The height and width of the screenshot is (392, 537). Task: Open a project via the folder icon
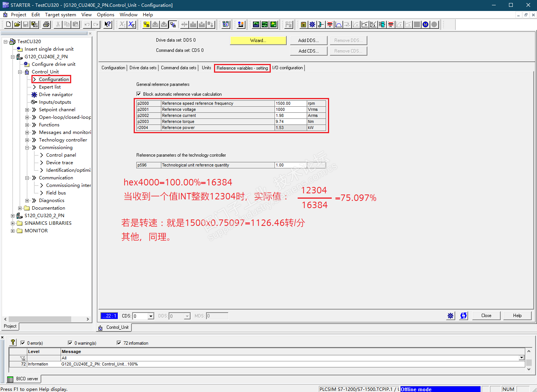coord(17,25)
